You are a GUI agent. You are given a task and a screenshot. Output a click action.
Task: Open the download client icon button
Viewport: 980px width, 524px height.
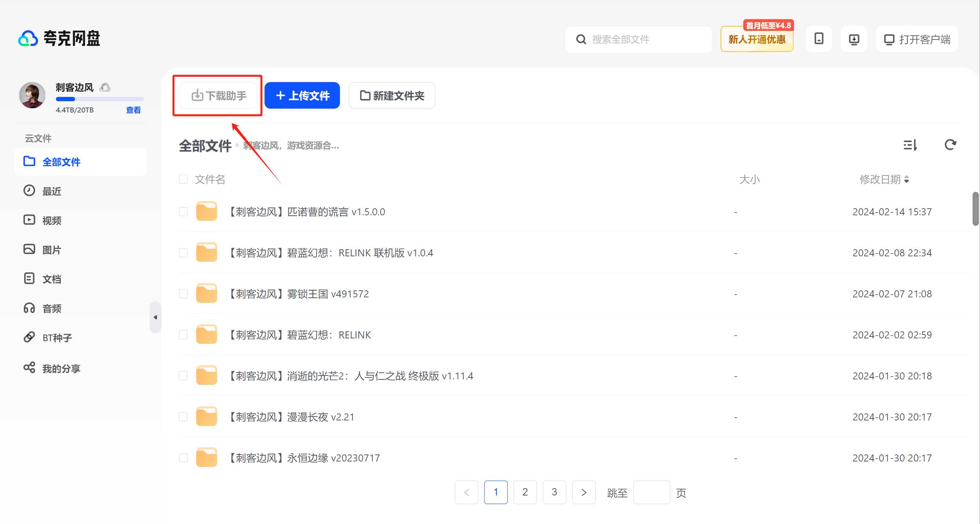coord(854,39)
